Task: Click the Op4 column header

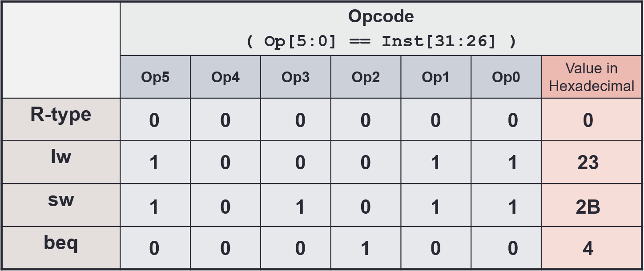Action: click(225, 77)
